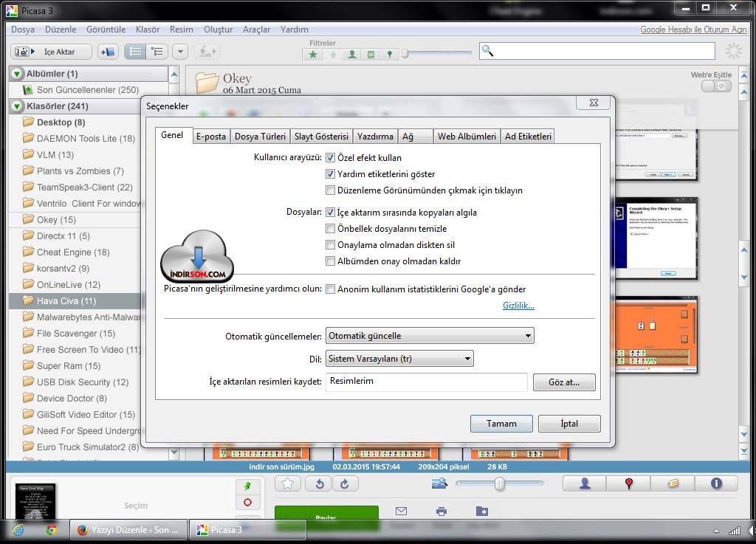
Task: Open the Son Güncellenenler album
Action: [x=88, y=89]
